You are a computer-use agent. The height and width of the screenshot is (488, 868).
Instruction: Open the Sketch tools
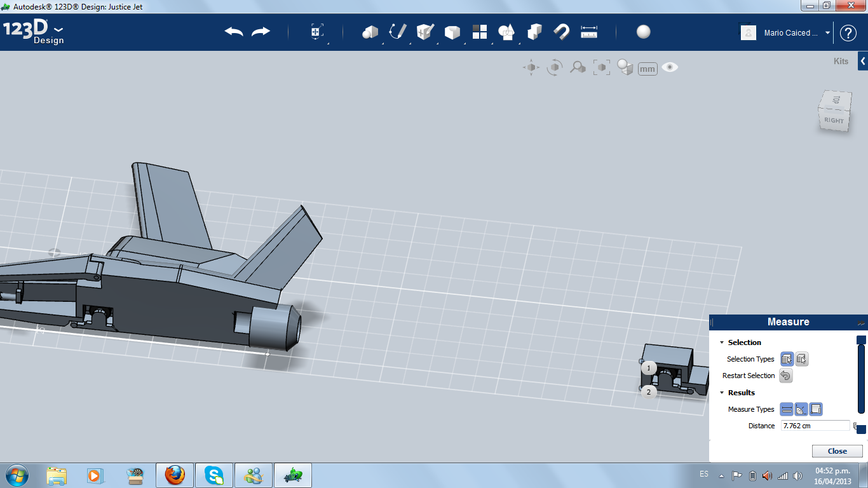coord(398,32)
